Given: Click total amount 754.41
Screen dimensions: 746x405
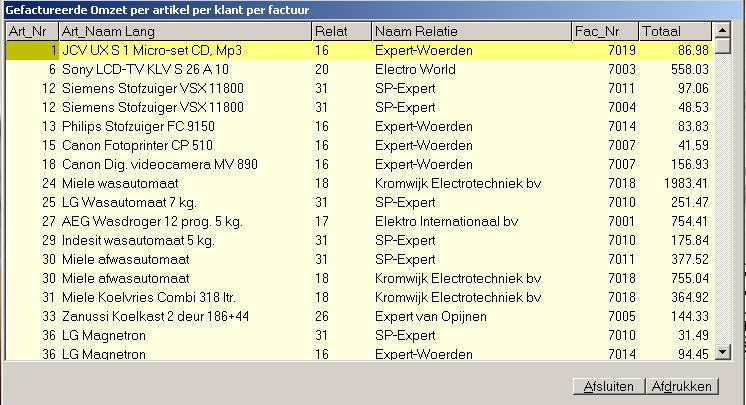Looking at the screenshot, I should 690,222.
